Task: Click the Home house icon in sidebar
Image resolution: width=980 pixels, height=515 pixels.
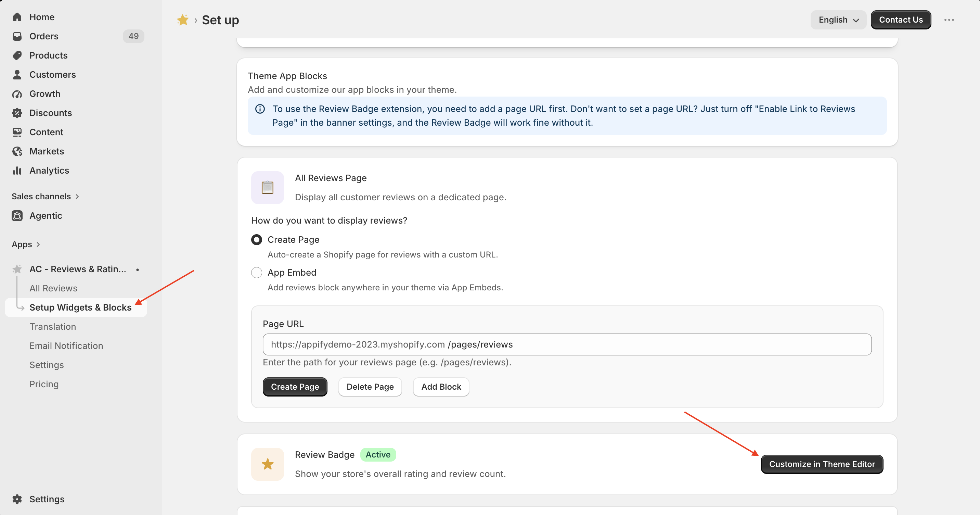Action: (x=17, y=17)
